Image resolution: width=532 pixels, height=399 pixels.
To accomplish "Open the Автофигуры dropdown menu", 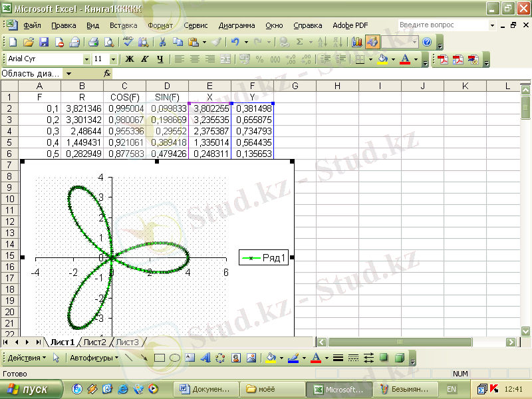I will tap(96, 358).
